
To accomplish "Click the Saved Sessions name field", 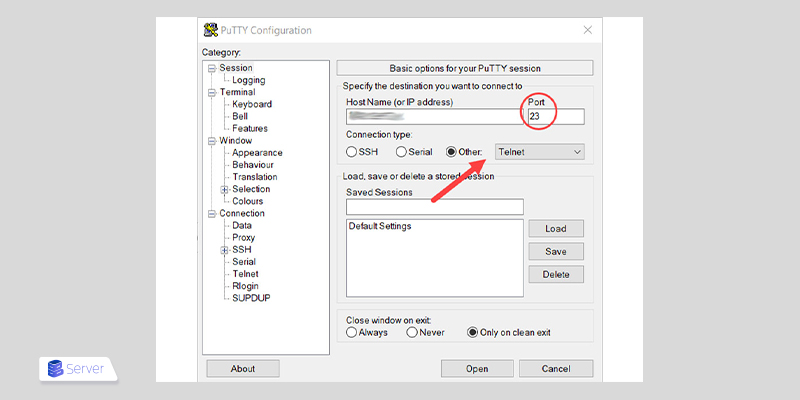I will coord(435,207).
